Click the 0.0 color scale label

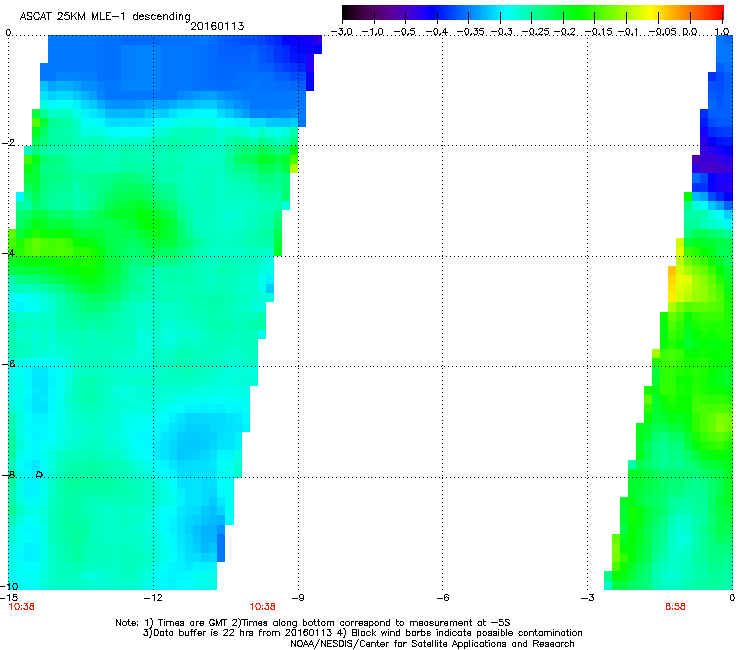tap(690, 32)
